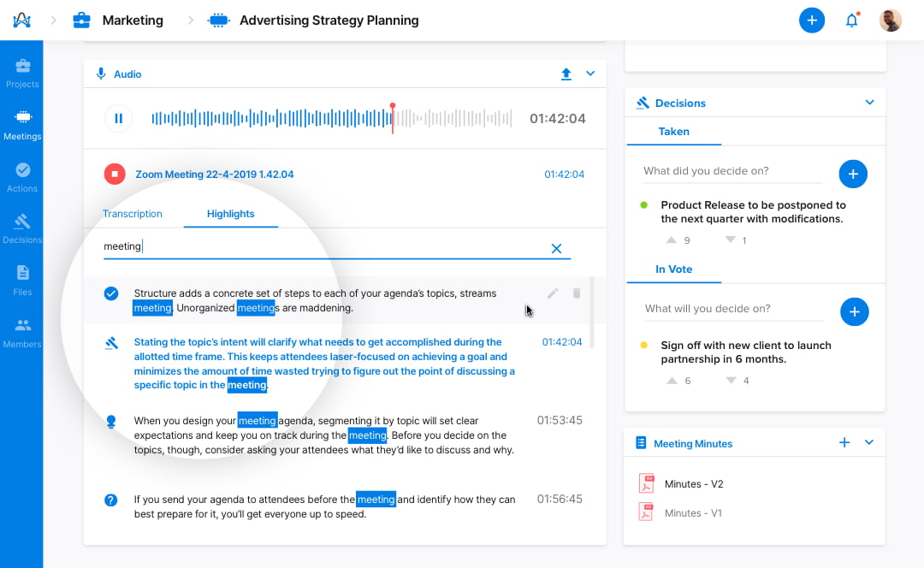The width and height of the screenshot is (924, 568).
Task: Click the highlights list scrollbar
Action: coord(592,313)
